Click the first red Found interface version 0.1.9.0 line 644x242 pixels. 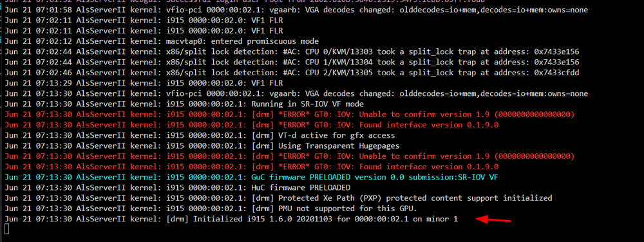pyautogui.click(x=252, y=125)
